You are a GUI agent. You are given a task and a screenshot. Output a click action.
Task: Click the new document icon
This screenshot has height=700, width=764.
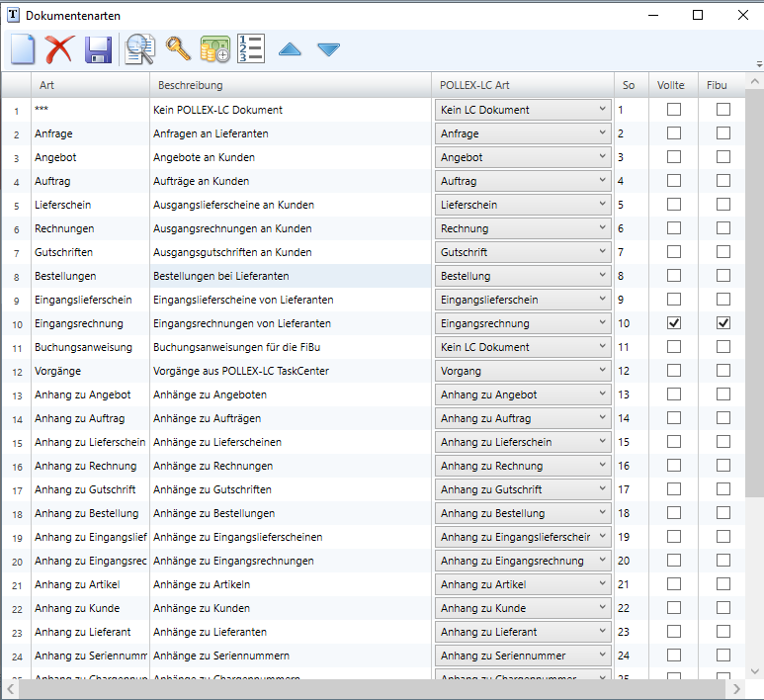[23, 48]
